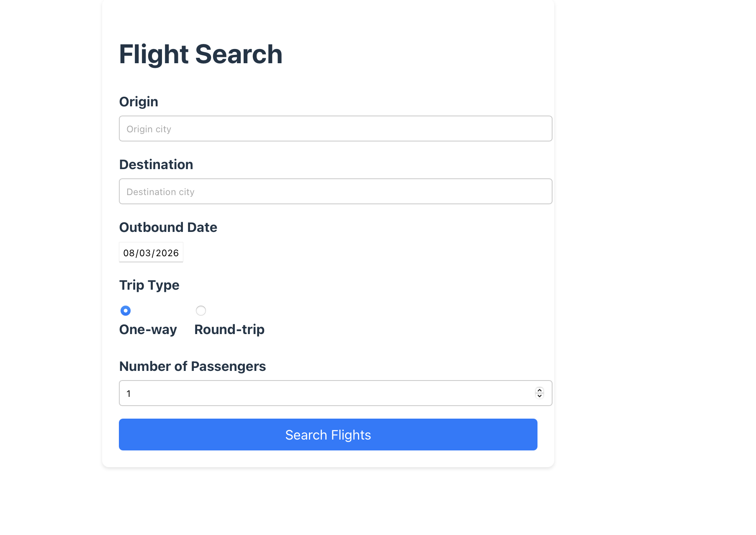Select the year 2026 in Outbound Date

tap(167, 253)
